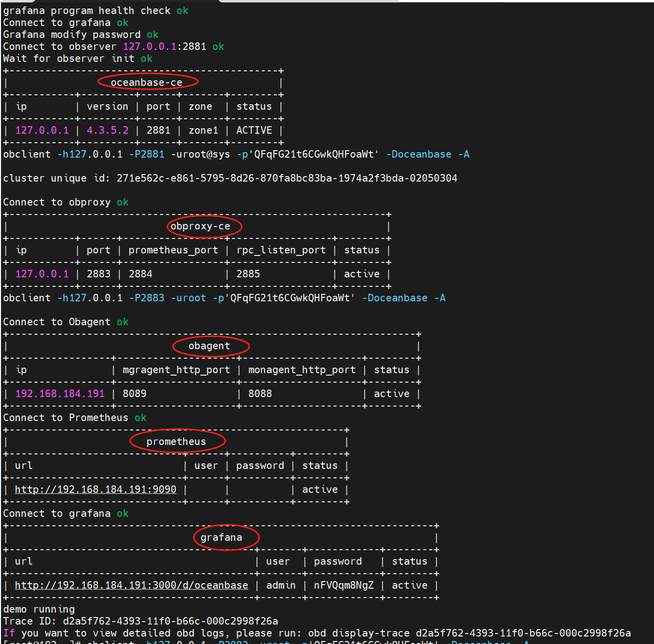Image resolution: width=654 pixels, height=644 pixels.
Task: Click the rpc_listen_port value 2885
Action: 248,274
